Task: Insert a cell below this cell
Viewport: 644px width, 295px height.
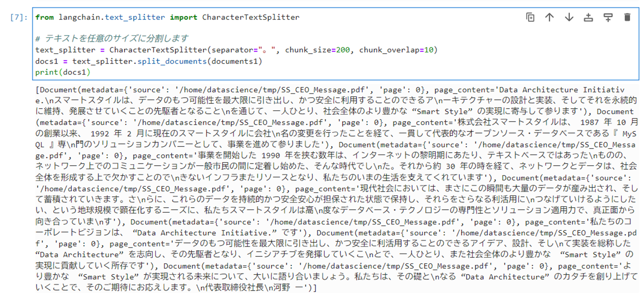Action: point(608,17)
